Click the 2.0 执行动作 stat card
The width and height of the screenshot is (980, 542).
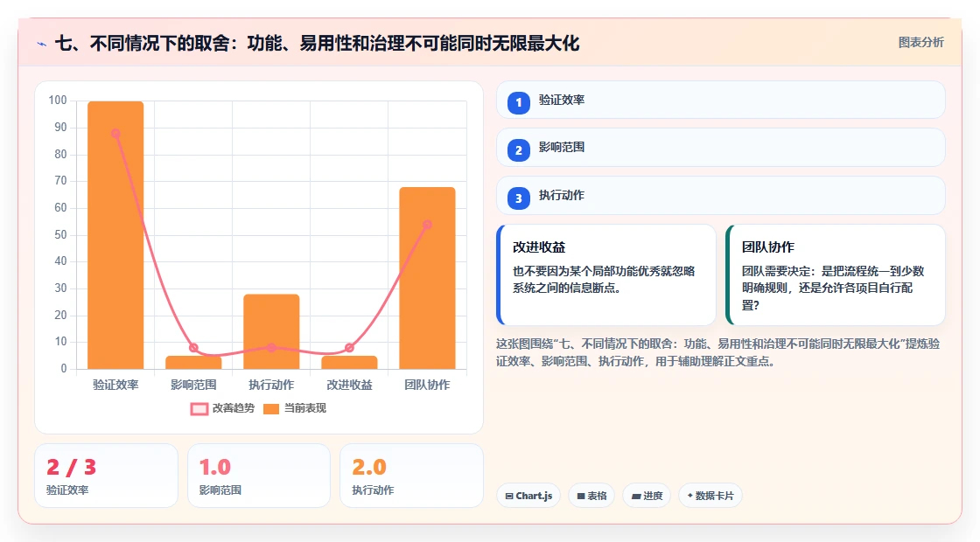[411, 476]
